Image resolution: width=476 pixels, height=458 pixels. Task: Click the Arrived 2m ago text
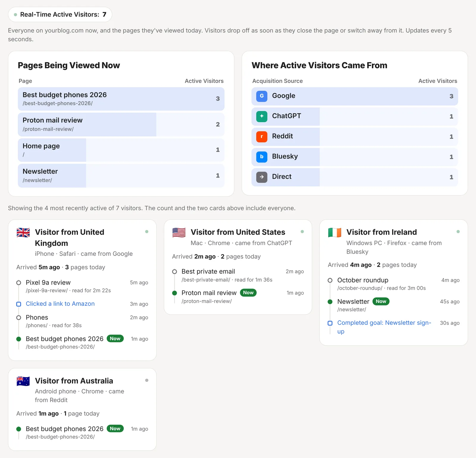(194, 256)
